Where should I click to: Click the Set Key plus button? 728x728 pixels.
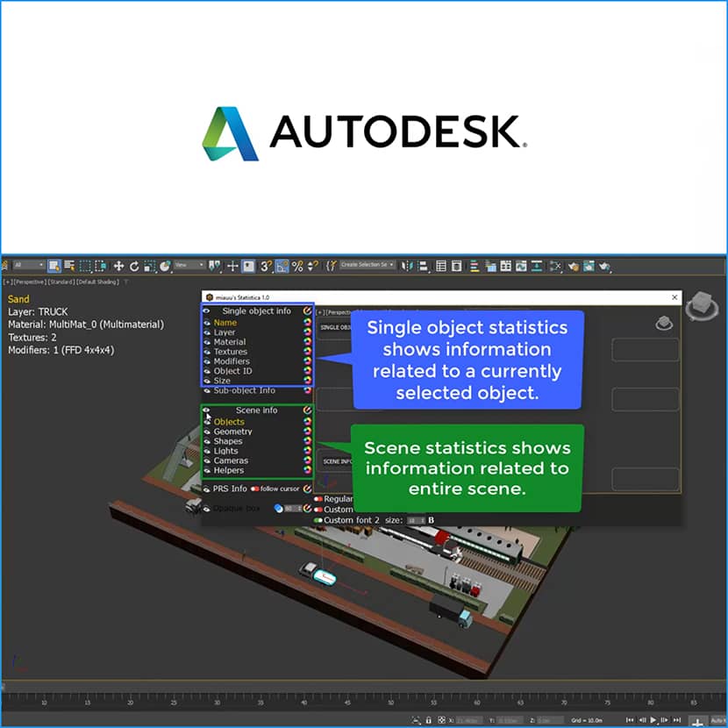pos(698,722)
